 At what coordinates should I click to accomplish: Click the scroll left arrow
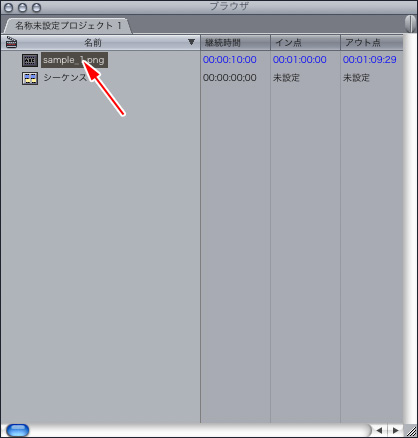click(x=379, y=430)
